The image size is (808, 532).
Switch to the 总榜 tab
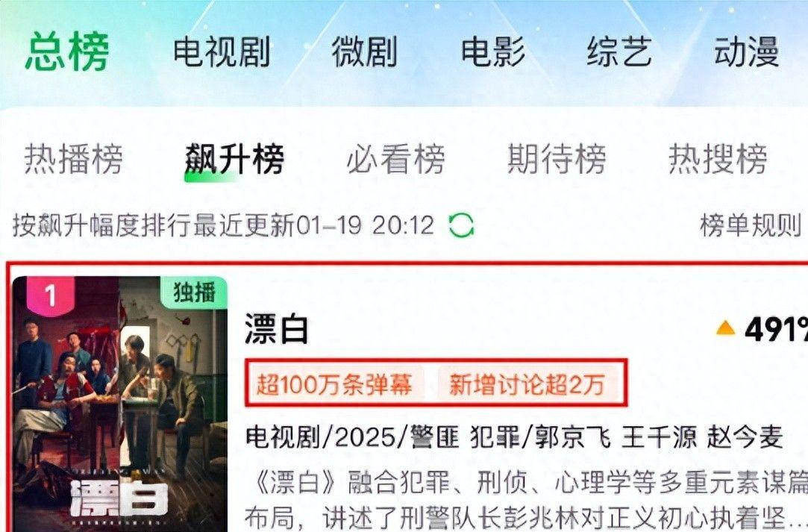pos(67,51)
